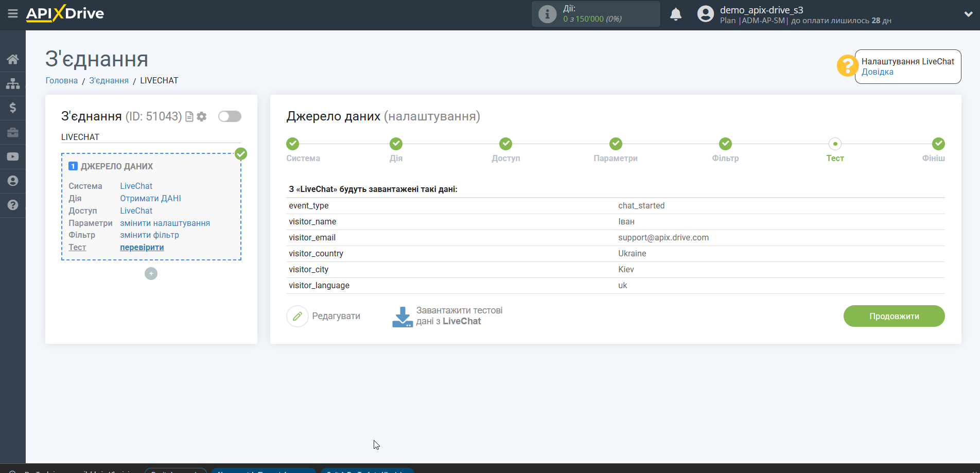Click змінити налаштування link
980x473 pixels.
click(x=165, y=223)
